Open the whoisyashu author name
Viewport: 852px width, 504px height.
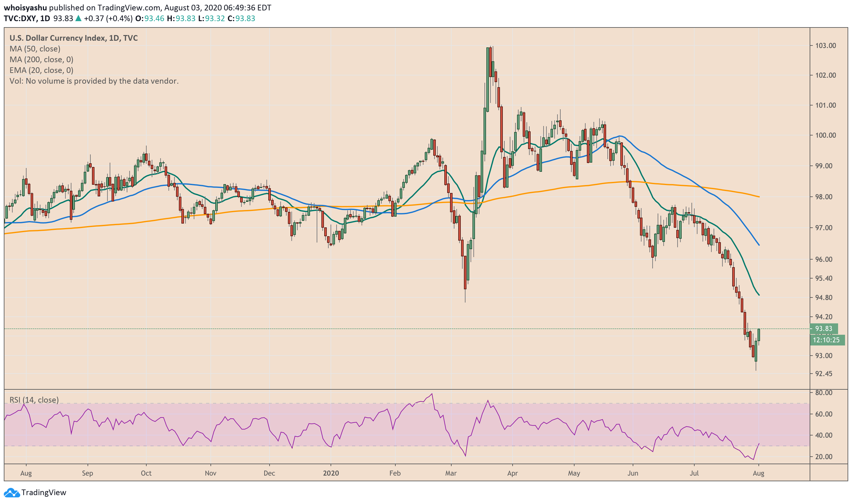(25, 8)
